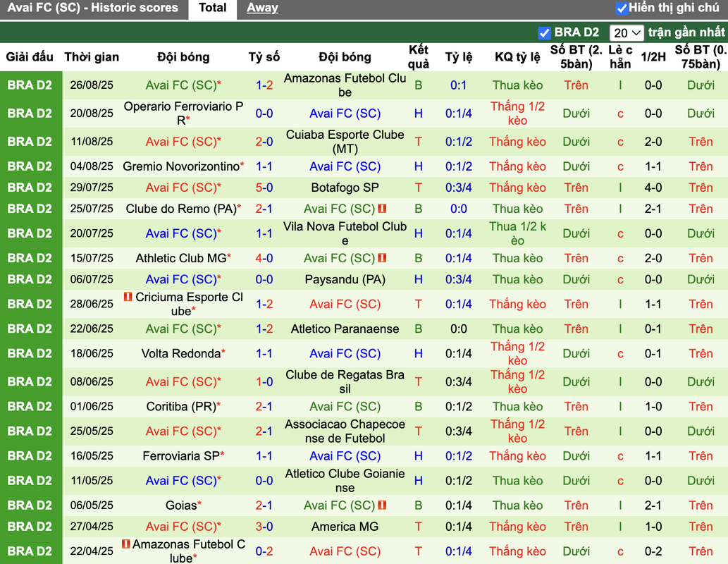The width and height of the screenshot is (728, 564).
Task: Click red card icon beside Criciuma Esporte Clube
Action: tap(128, 296)
